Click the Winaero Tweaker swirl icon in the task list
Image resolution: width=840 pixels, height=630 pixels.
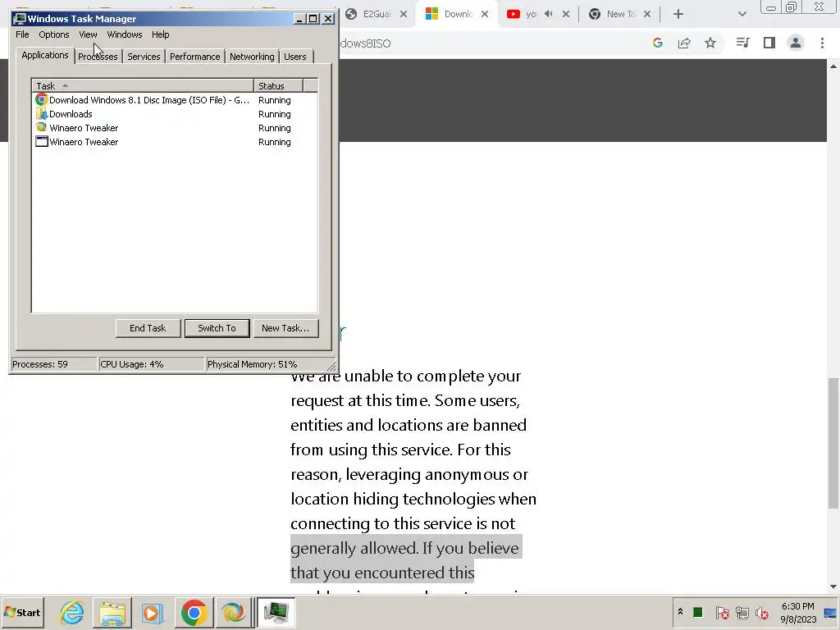(41, 127)
